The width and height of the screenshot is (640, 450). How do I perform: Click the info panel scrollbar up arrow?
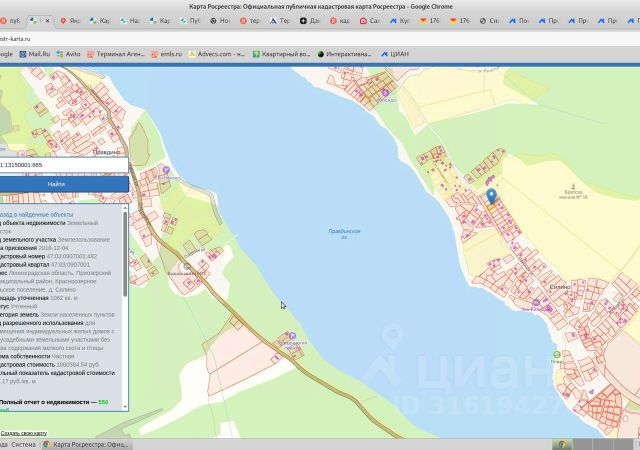point(125,208)
